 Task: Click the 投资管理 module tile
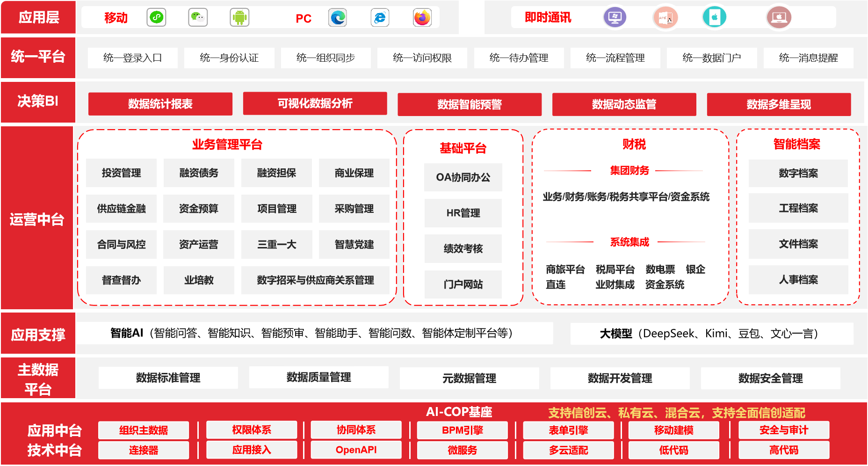122,173
